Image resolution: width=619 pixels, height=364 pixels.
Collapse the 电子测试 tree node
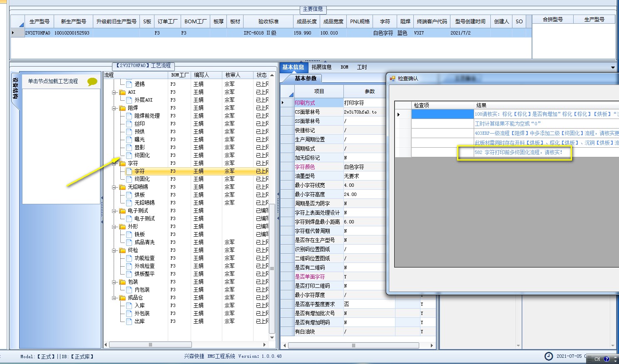(114, 210)
